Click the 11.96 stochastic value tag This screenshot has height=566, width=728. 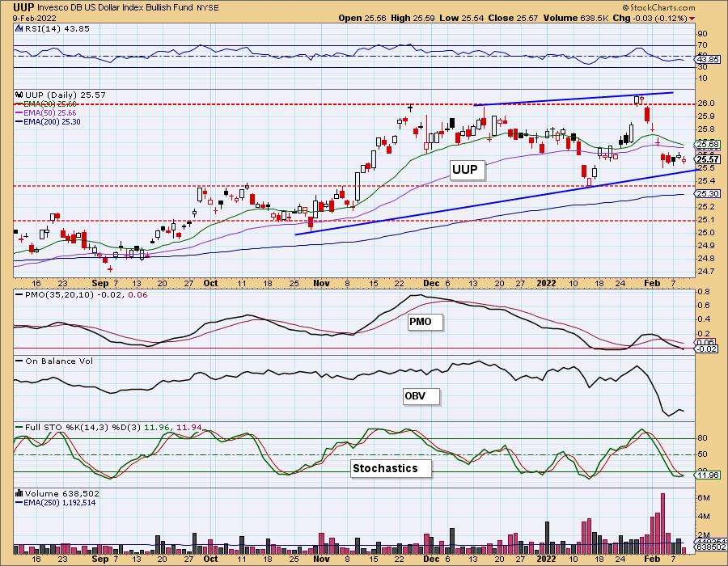[709, 475]
